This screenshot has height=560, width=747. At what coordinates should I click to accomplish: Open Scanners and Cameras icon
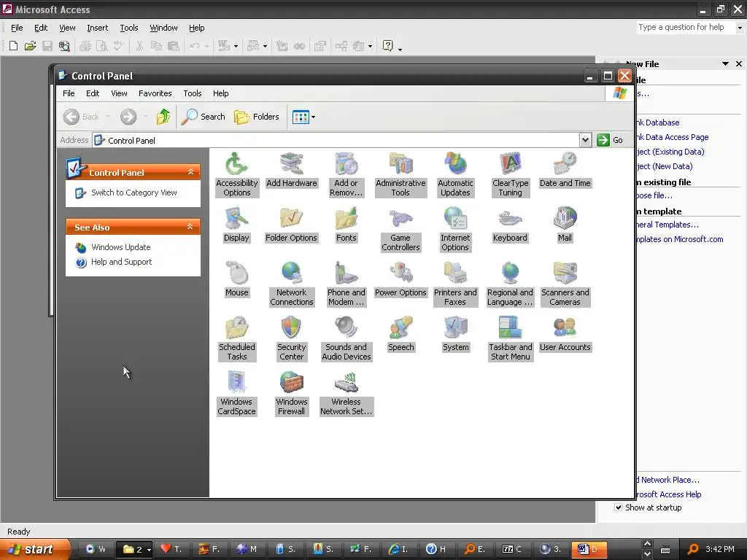pos(565,284)
